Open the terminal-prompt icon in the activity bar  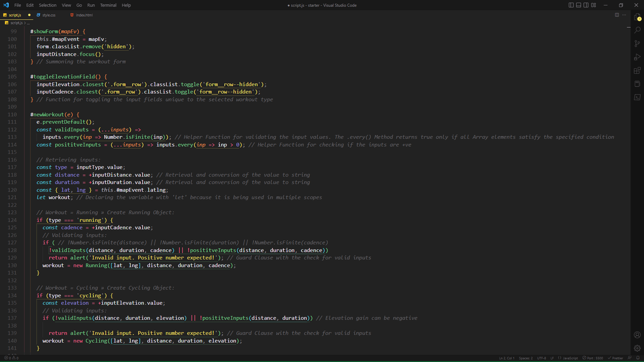(637, 97)
